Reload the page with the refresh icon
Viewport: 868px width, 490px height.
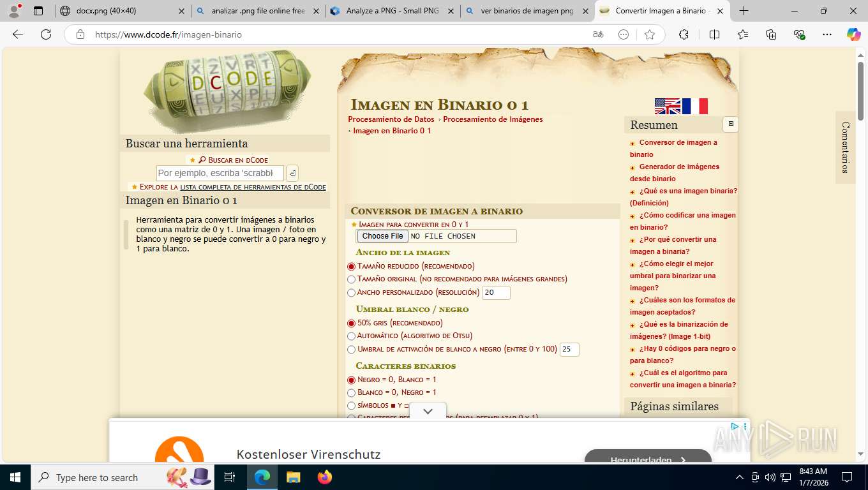tap(46, 34)
